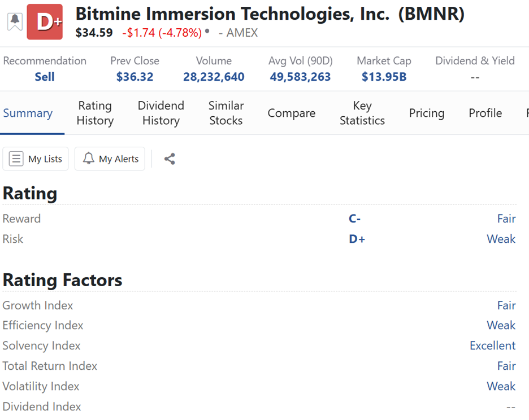Click the Reward C- grade
This screenshot has width=529, height=420.
pyautogui.click(x=355, y=219)
